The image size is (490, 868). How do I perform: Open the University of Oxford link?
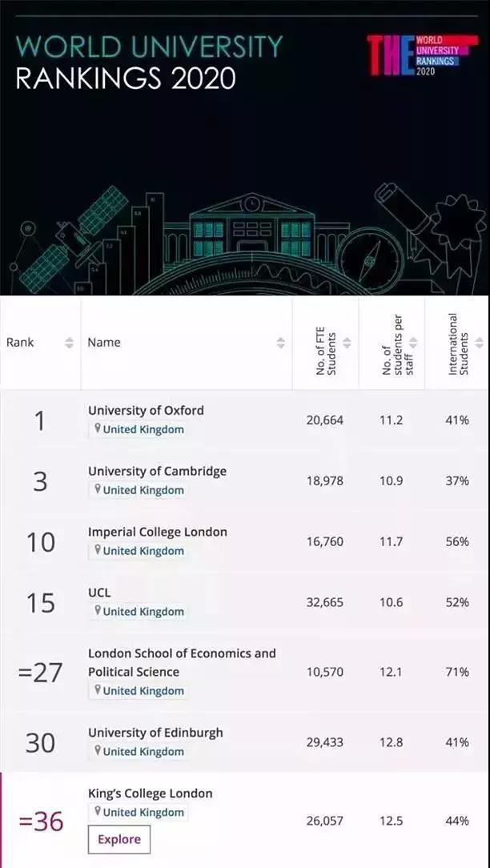coord(146,410)
